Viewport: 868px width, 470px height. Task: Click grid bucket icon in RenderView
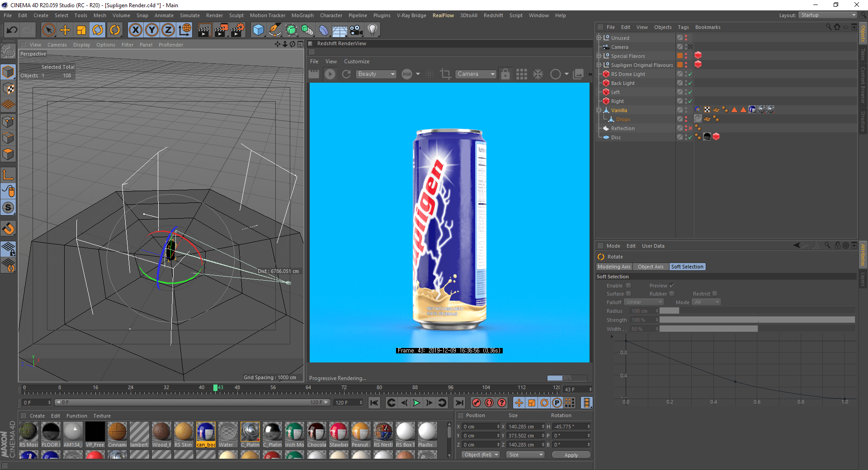pos(522,74)
